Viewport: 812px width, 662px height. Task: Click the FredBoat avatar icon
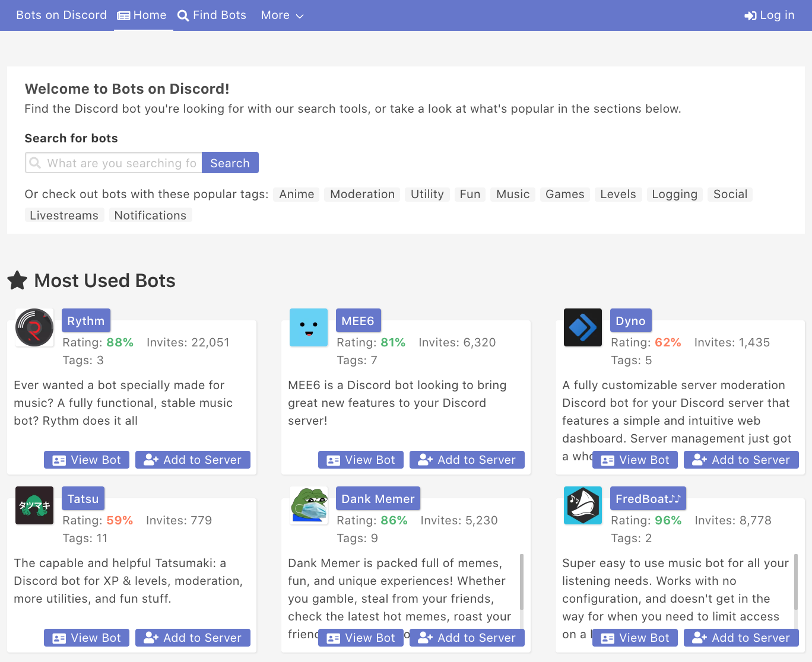point(583,505)
